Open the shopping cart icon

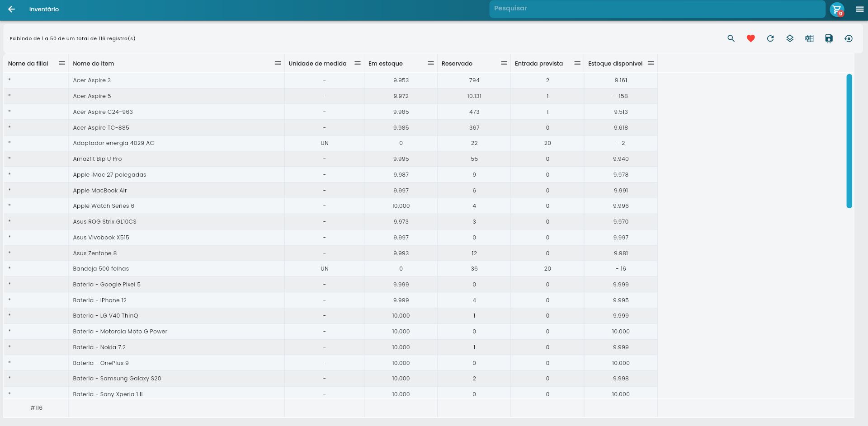[837, 9]
